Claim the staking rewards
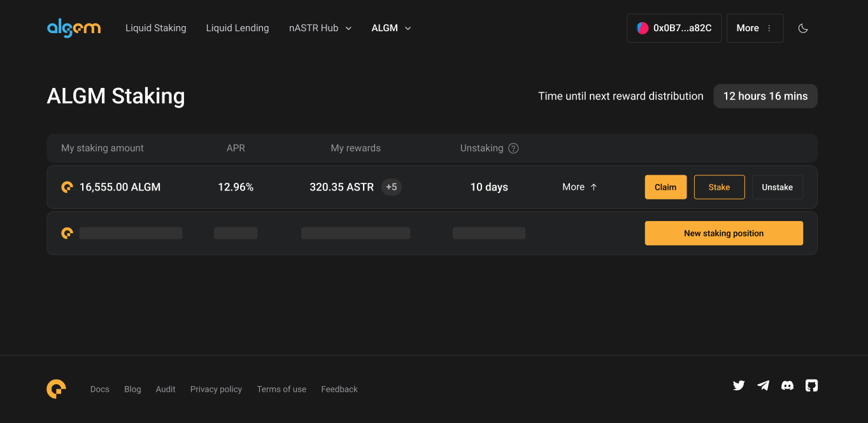The image size is (868, 423). [x=665, y=187]
